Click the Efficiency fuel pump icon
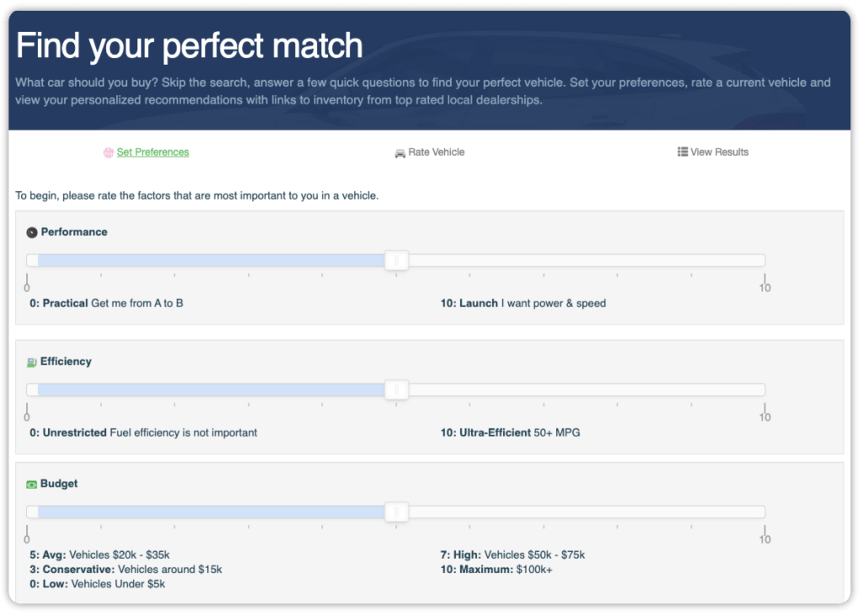Image resolution: width=863 pixels, height=616 pixels. (x=31, y=362)
